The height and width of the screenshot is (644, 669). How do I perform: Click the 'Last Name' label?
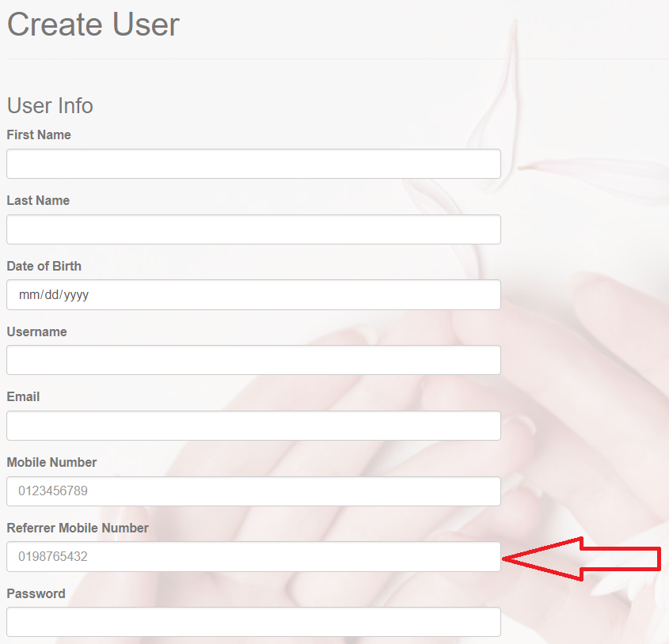pos(38,200)
